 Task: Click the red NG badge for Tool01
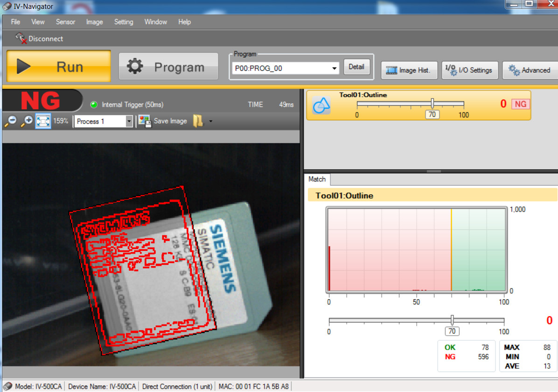click(x=521, y=104)
